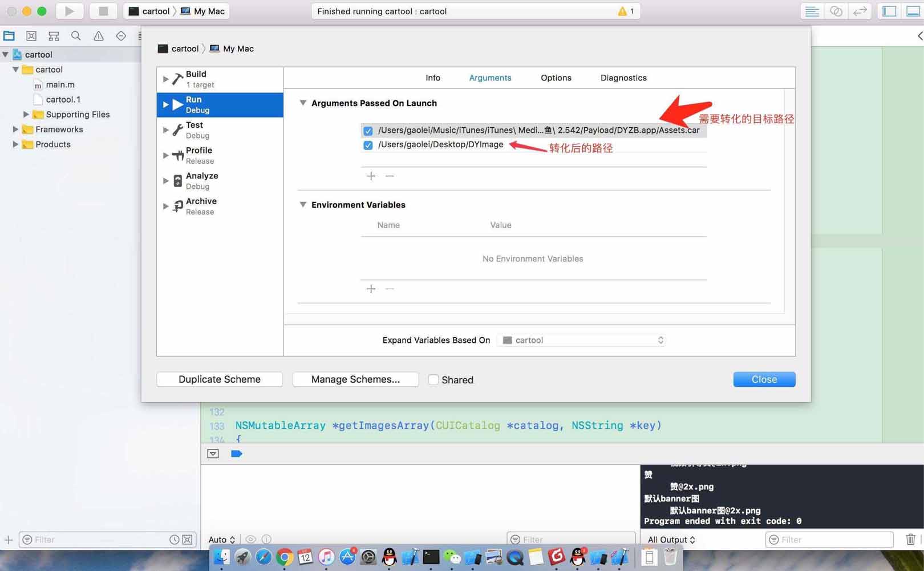Open the project navigator folder icon
The image size is (924, 571).
[x=9, y=36]
